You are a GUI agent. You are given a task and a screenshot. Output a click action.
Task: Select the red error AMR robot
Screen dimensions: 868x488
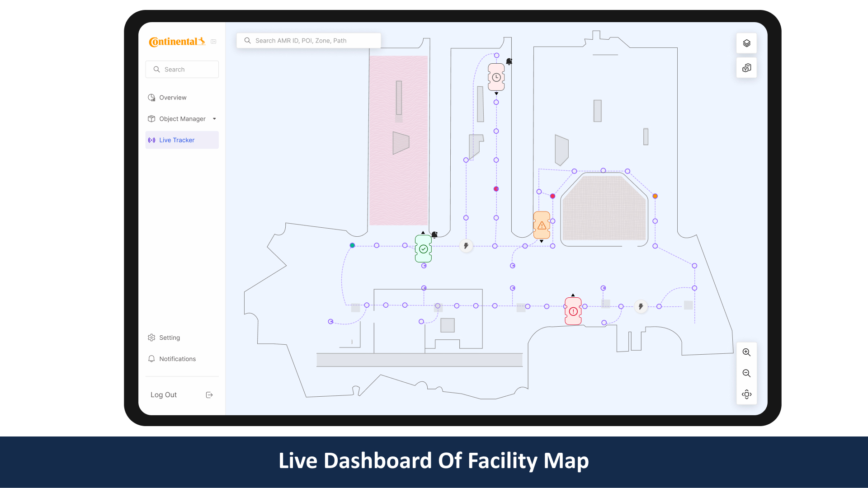click(573, 311)
